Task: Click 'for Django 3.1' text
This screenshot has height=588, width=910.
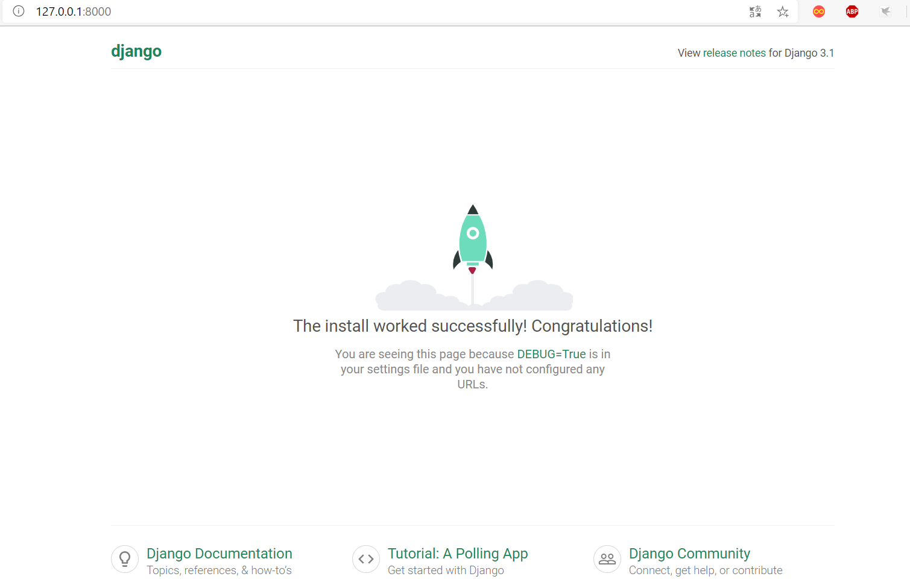Action: [x=801, y=53]
